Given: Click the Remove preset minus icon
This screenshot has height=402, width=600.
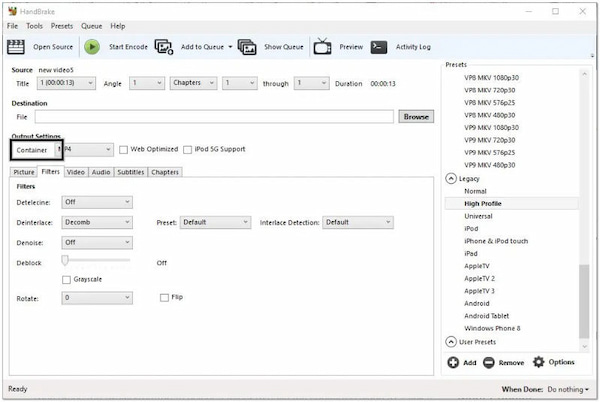Looking at the screenshot, I should 489,363.
